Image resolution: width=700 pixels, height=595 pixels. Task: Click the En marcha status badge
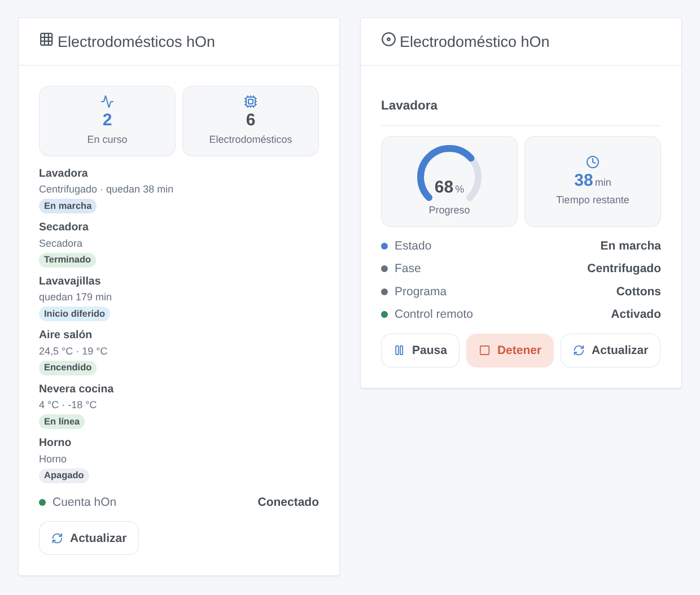pos(68,206)
